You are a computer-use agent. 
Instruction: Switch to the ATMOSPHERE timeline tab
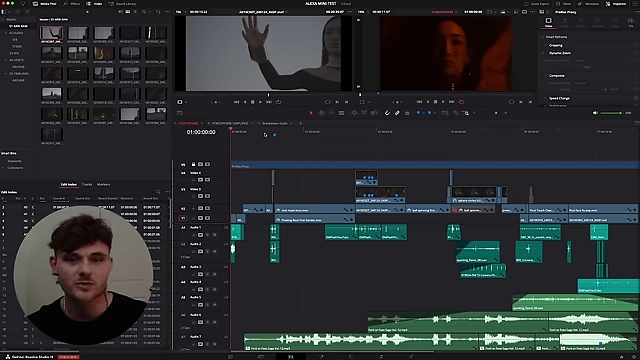[x=188, y=123]
